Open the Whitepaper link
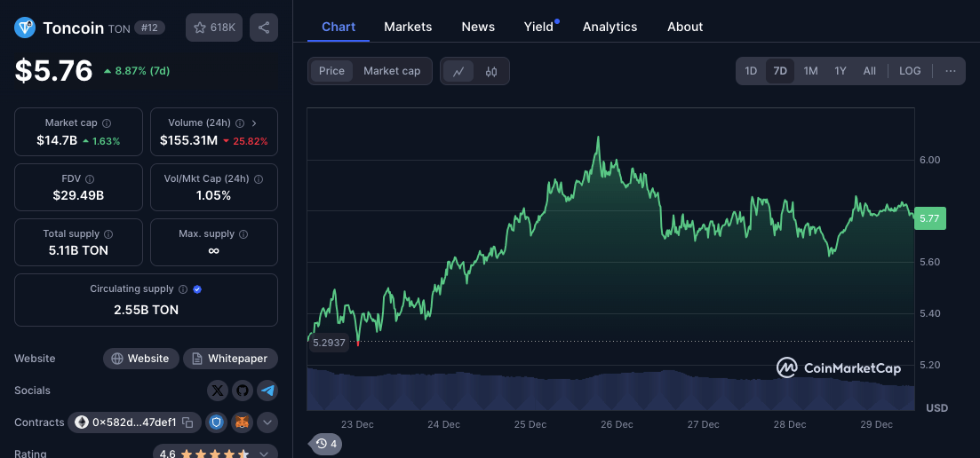Viewport: 980px width, 458px height. point(230,359)
